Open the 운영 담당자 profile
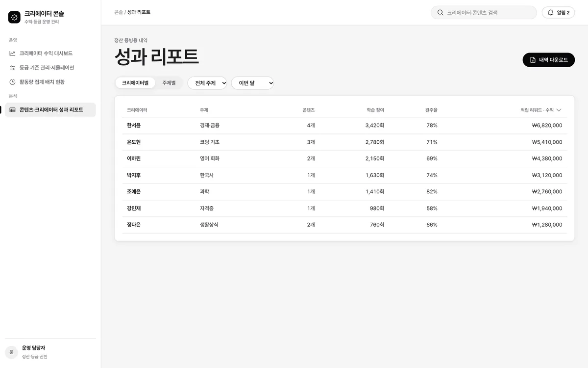Viewport: 588px width, 368px height. tap(50, 352)
